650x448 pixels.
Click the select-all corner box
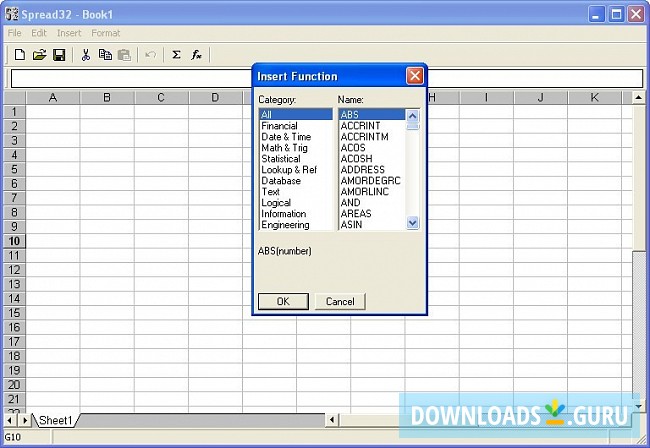15,98
